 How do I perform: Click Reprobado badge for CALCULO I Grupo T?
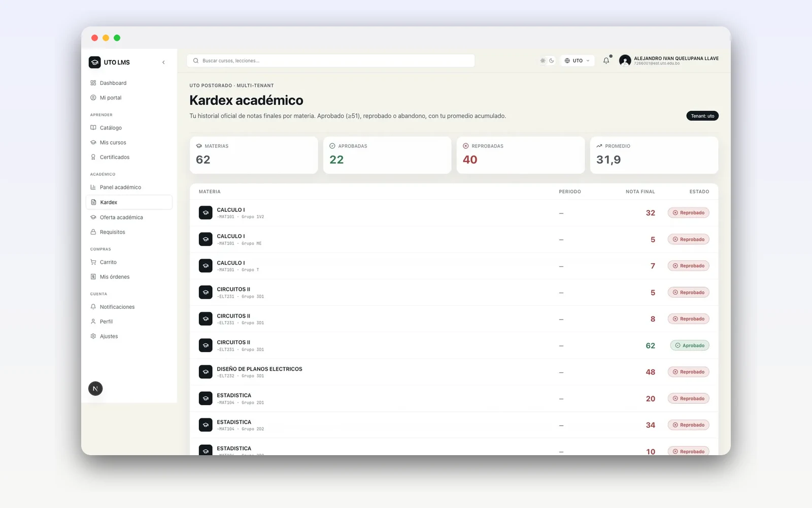[x=689, y=266]
